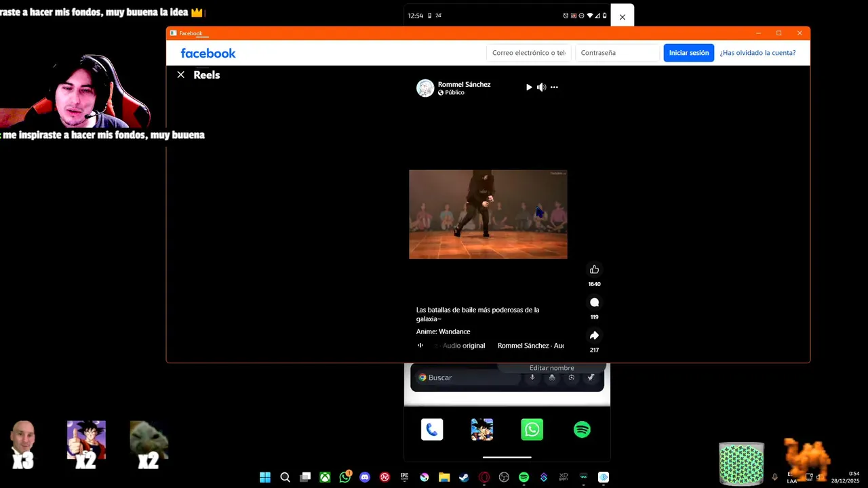Image resolution: width=868 pixels, height=488 pixels.
Task: Click the reel video thumbnail
Action: coord(488,214)
